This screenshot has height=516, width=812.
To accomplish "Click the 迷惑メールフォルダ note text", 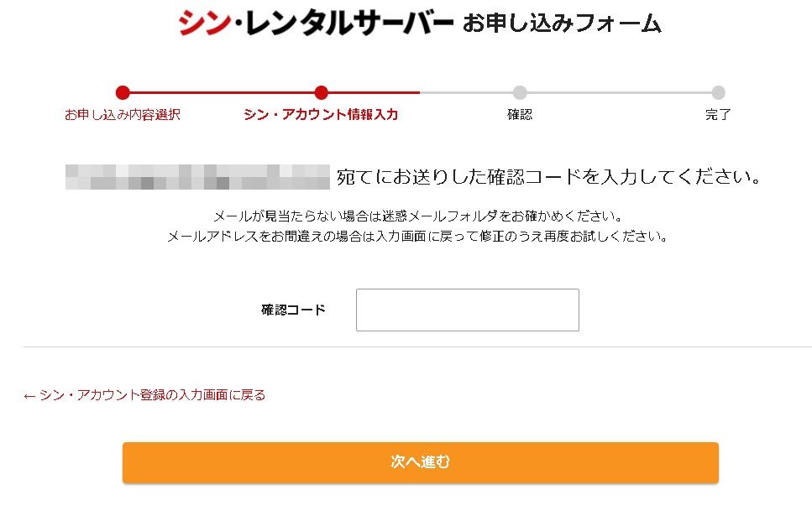I will 417,216.
